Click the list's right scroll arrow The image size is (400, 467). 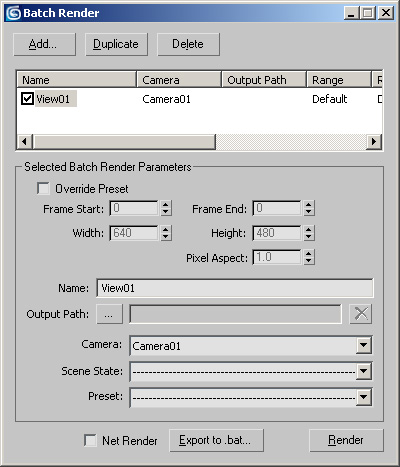[x=374, y=142]
